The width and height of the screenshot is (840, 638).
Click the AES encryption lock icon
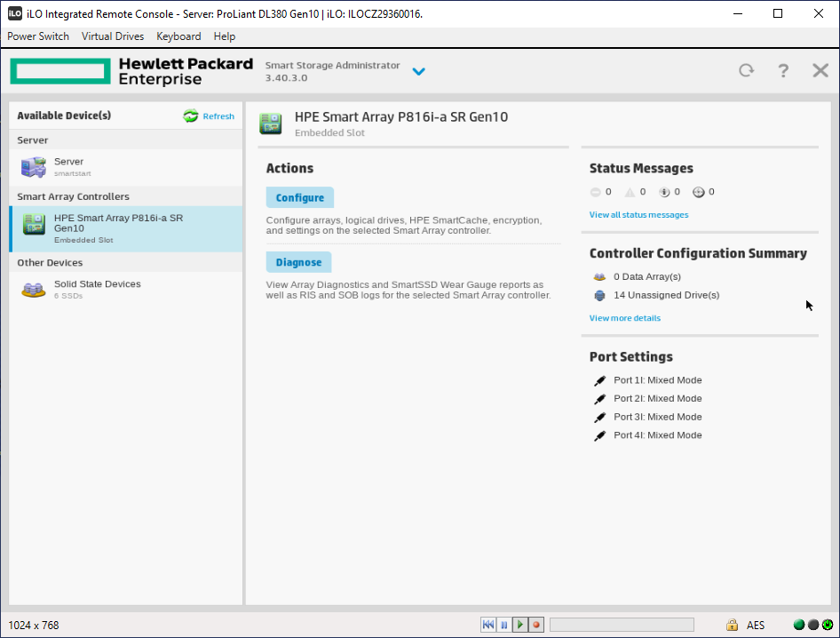732,625
